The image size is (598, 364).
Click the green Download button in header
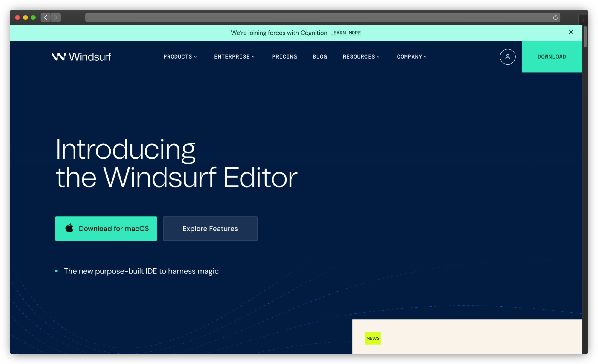[x=552, y=57]
